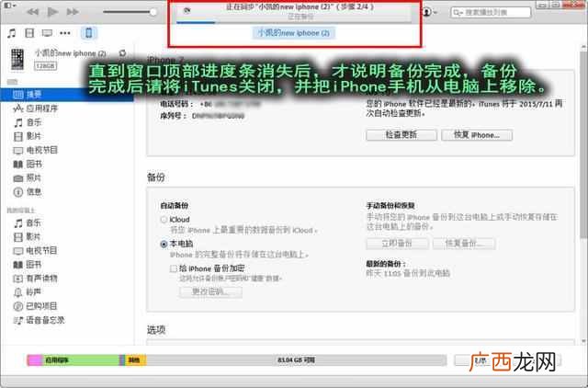Select 照片 in sidebar

28,177
